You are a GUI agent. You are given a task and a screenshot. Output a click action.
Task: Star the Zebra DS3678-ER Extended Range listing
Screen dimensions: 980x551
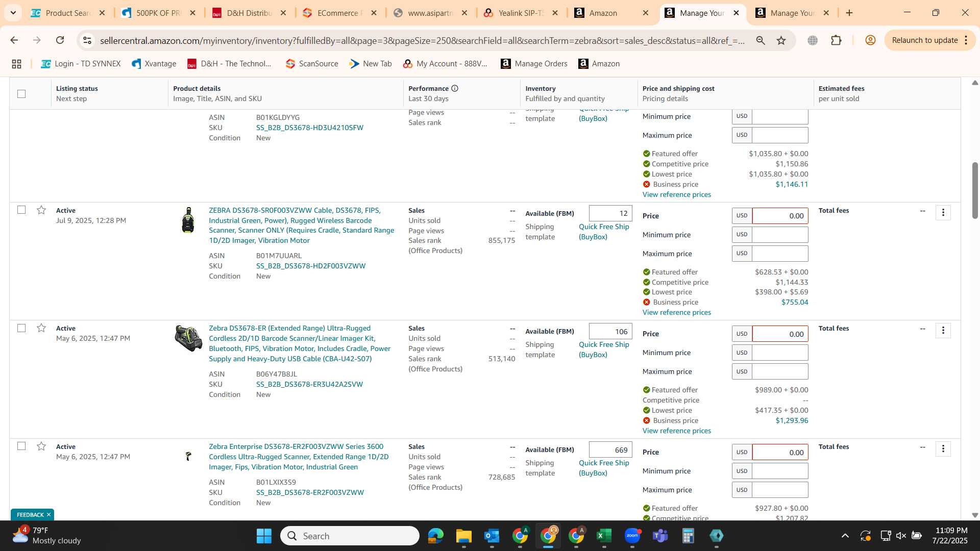[x=41, y=328]
